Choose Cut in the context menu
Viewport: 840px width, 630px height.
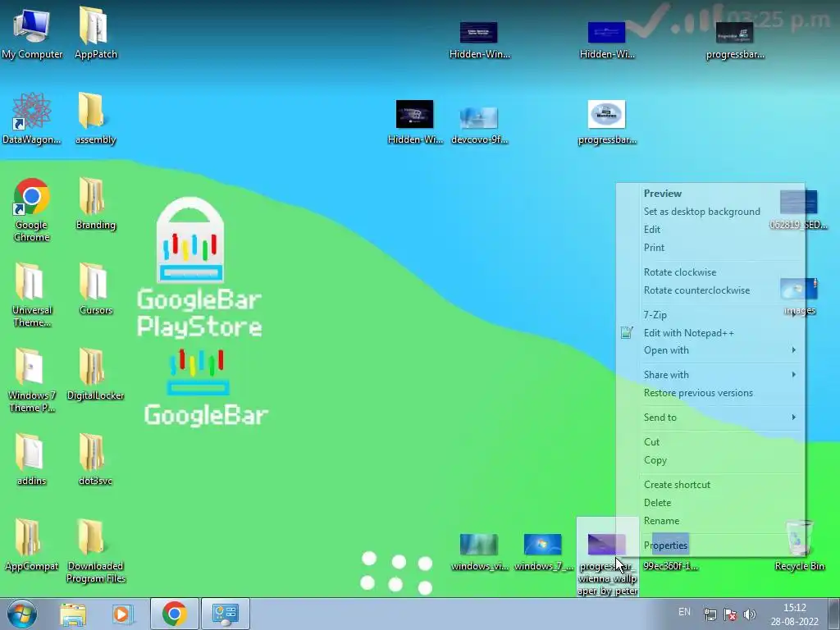pos(710,442)
